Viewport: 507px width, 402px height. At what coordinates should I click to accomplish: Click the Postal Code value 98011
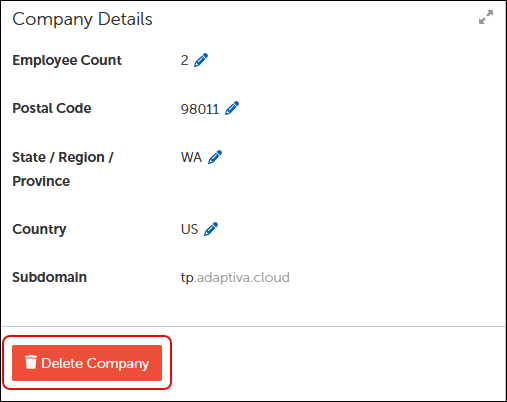[x=200, y=109]
